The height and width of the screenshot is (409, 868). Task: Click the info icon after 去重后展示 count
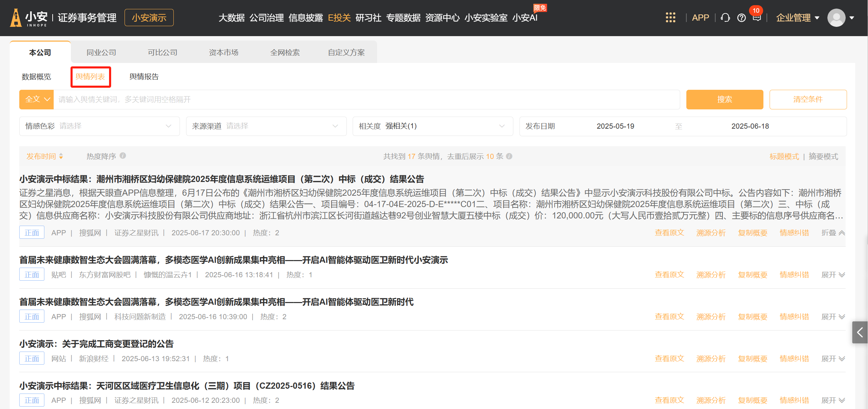click(x=509, y=156)
